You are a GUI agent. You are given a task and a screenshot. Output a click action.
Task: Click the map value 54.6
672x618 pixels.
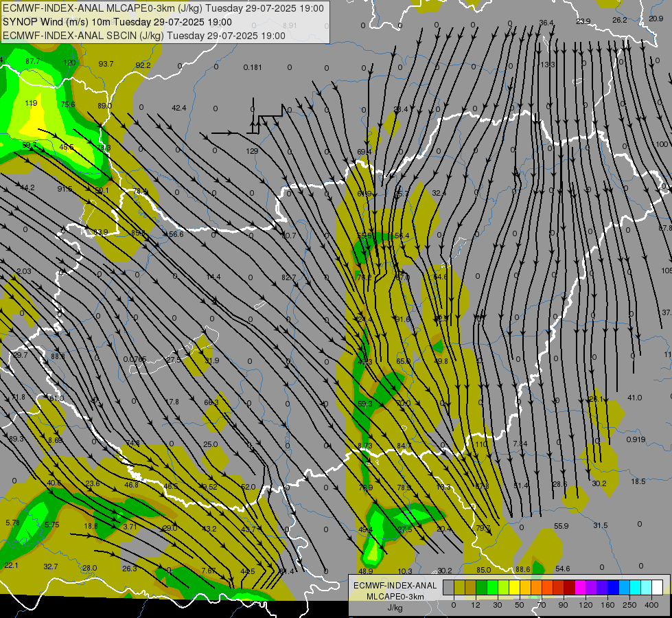pyautogui.click(x=562, y=569)
